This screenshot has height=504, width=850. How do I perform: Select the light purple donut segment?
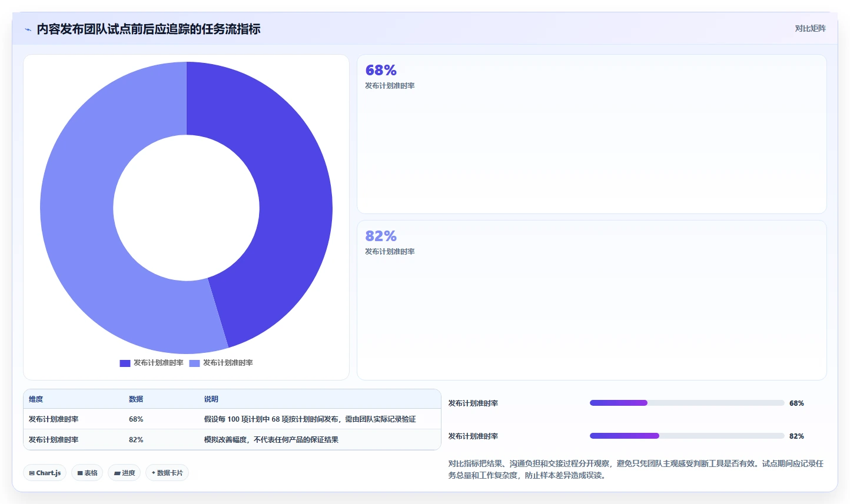tap(79, 223)
